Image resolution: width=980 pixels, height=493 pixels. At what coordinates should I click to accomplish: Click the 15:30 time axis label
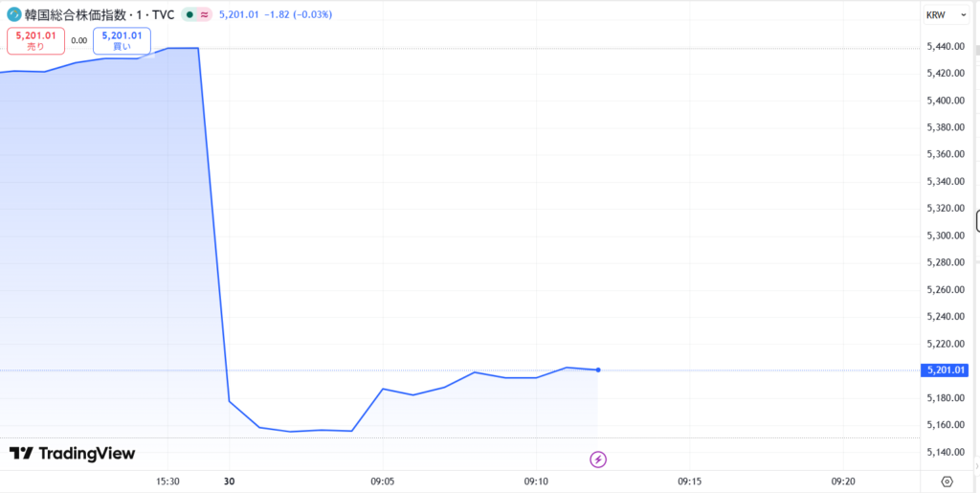167,481
